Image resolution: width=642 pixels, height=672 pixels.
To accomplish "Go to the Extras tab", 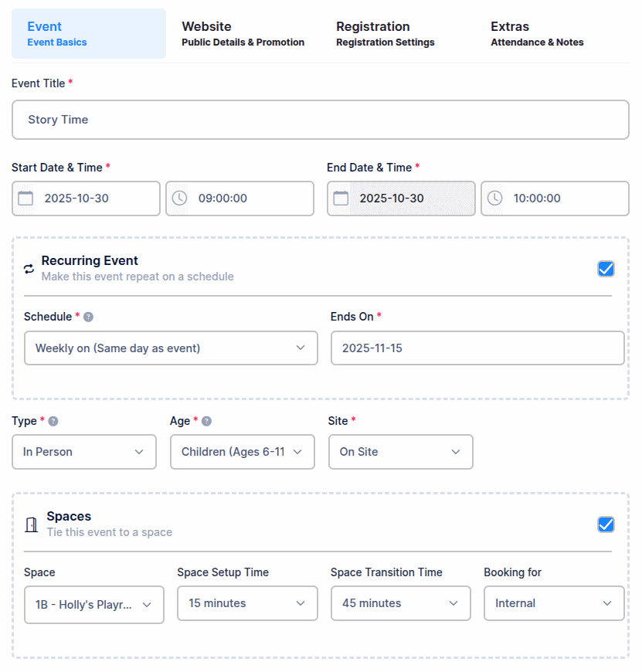I will [537, 34].
